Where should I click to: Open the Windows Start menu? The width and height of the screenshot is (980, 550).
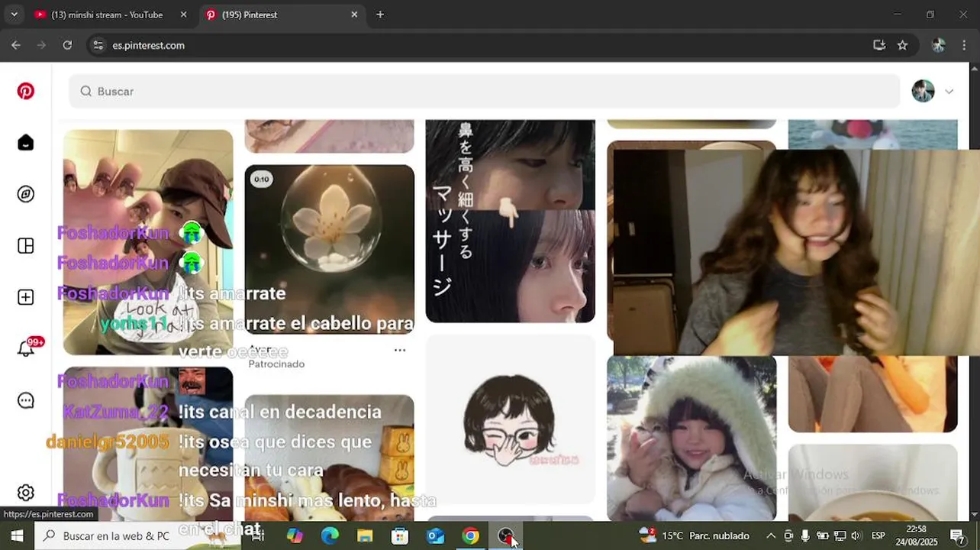17,536
